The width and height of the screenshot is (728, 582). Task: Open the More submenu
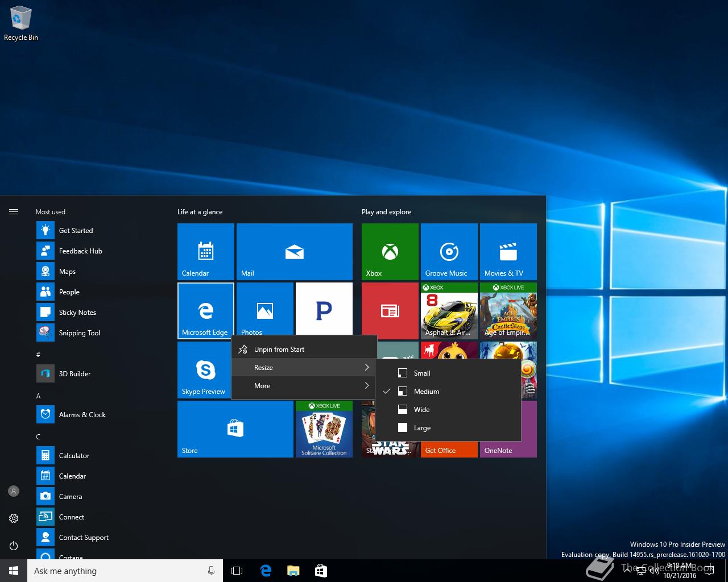coord(304,386)
